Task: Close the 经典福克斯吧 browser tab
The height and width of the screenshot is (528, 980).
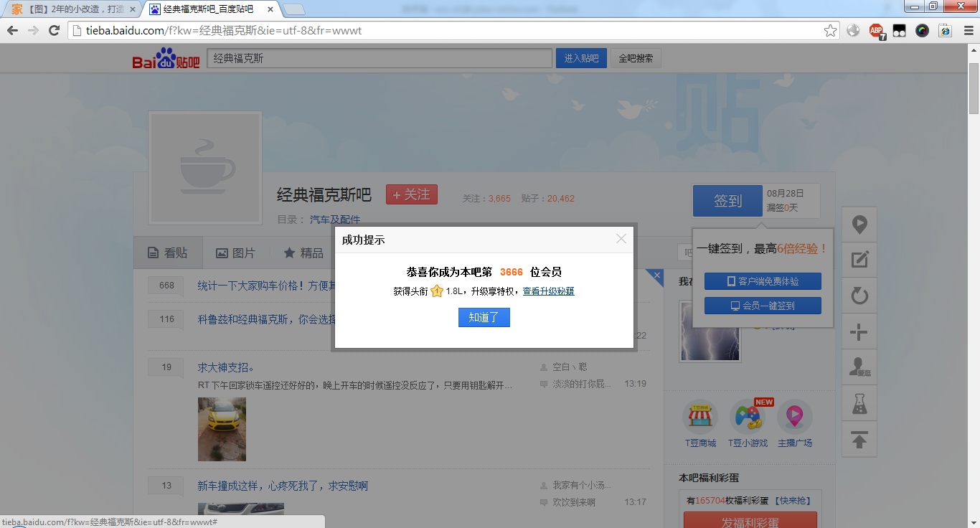Action: click(x=270, y=9)
